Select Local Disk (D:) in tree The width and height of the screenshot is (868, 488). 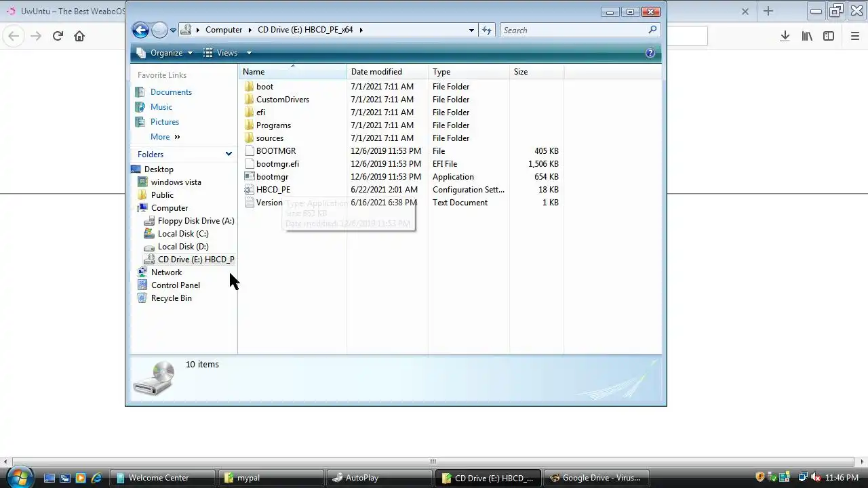(183, 247)
